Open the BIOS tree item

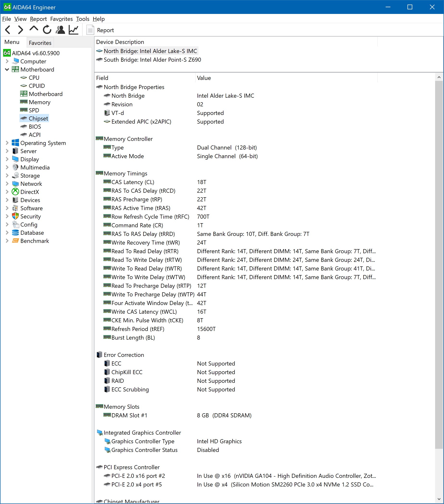(35, 126)
